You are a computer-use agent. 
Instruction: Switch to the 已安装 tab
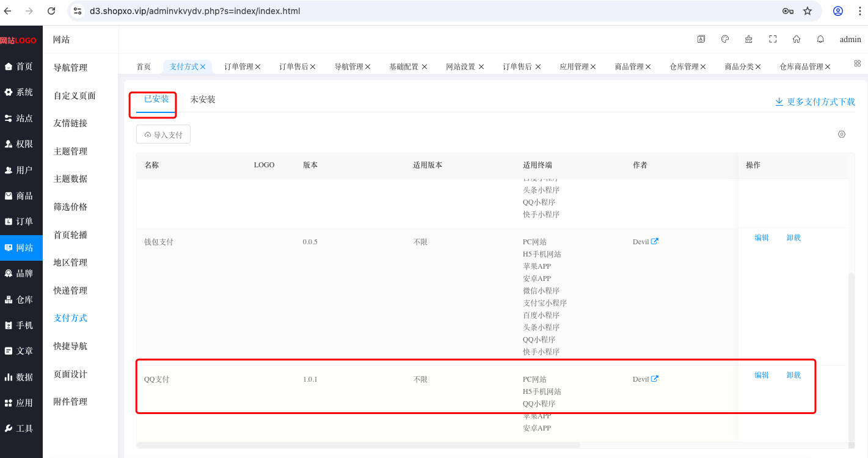point(156,99)
